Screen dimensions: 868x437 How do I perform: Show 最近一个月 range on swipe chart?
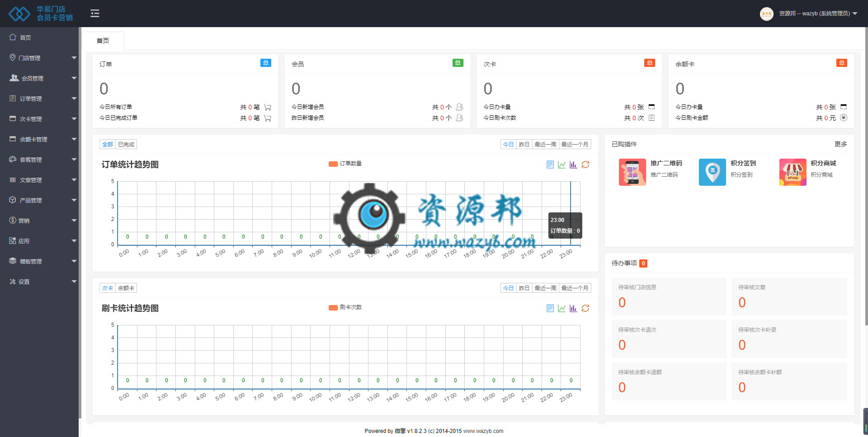[x=575, y=288]
